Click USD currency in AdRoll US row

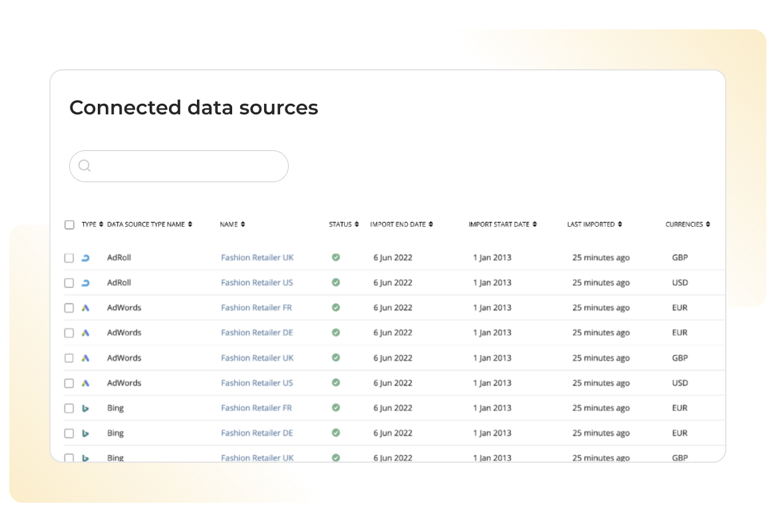click(x=680, y=283)
